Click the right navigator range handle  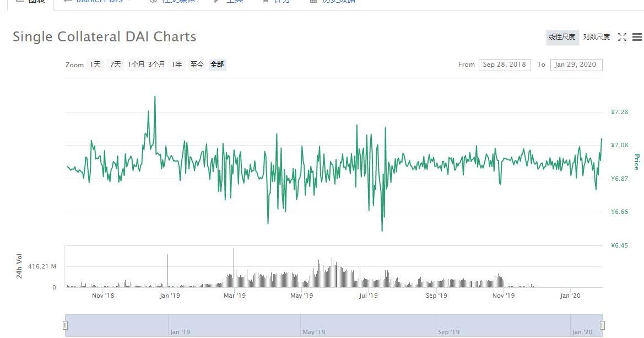(602, 325)
